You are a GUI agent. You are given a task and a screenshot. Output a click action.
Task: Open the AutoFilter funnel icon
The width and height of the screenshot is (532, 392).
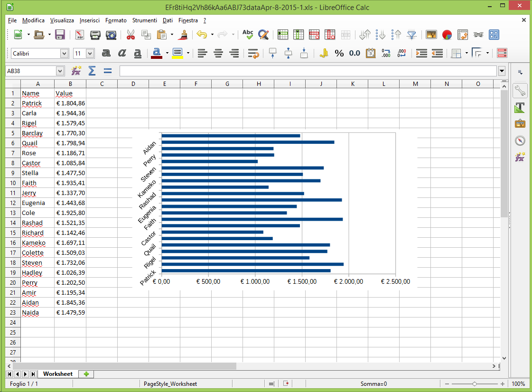pos(412,35)
